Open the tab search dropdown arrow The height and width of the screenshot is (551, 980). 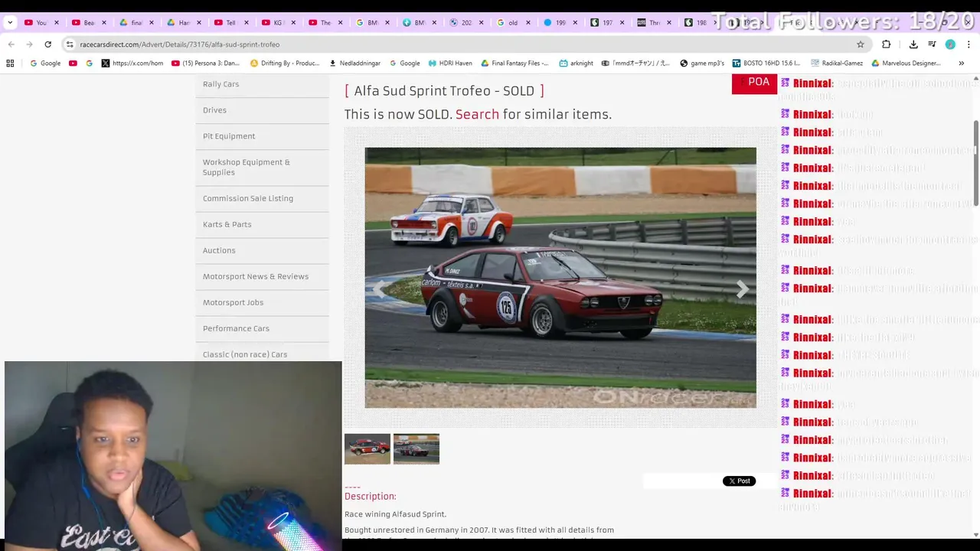pos(10,23)
